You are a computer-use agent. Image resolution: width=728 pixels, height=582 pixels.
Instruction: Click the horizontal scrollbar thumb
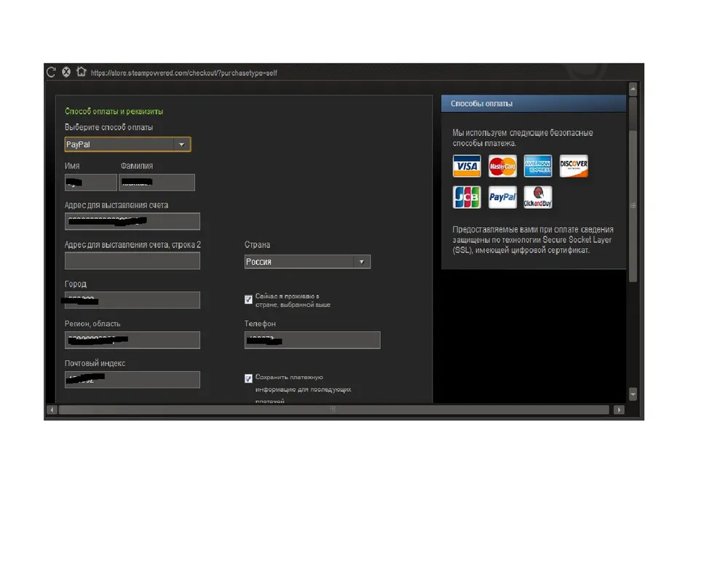coord(334,410)
